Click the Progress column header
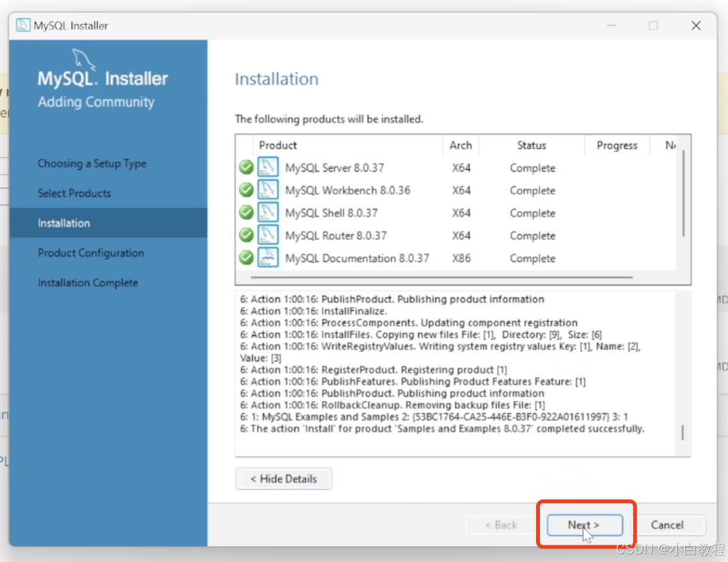 617,145
